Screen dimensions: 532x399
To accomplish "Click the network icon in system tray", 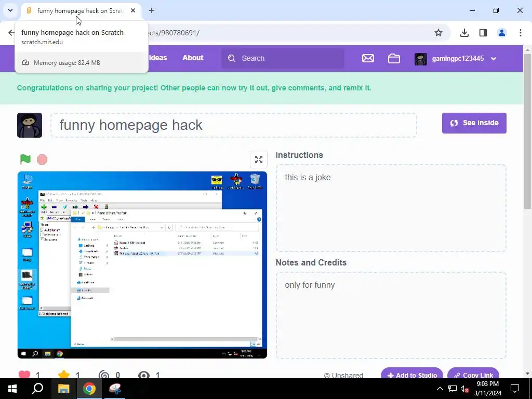I will point(453,389).
